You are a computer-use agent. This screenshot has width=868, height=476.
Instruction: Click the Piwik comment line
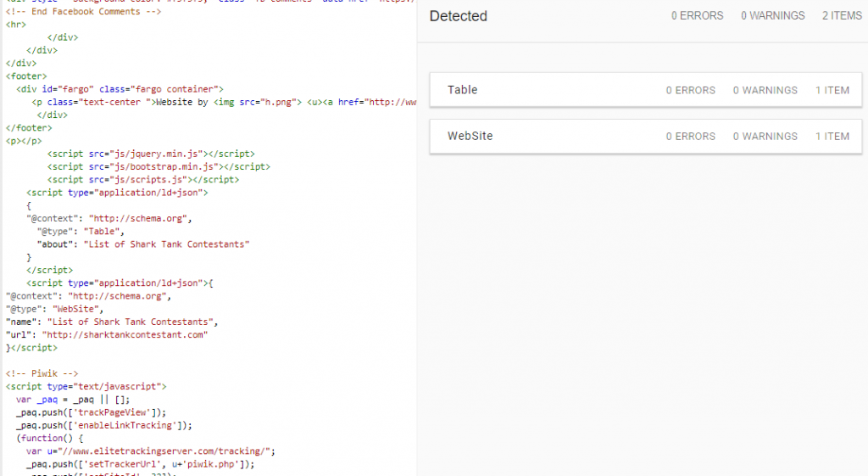tap(42, 373)
